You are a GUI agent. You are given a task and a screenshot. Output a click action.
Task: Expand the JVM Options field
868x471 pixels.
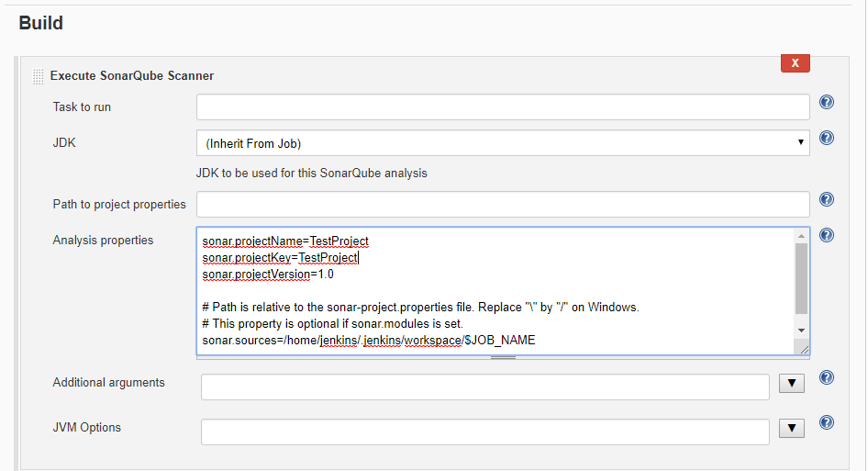(792, 428)
